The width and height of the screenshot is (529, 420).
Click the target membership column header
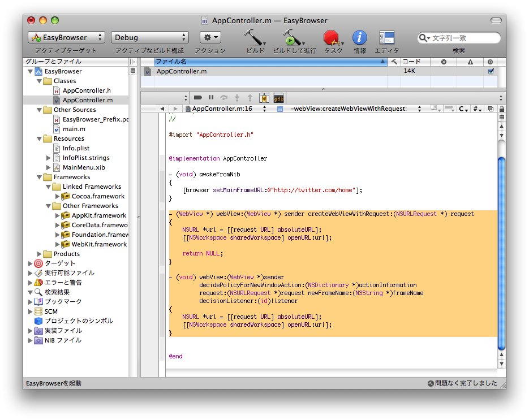[x=490, y=62]
